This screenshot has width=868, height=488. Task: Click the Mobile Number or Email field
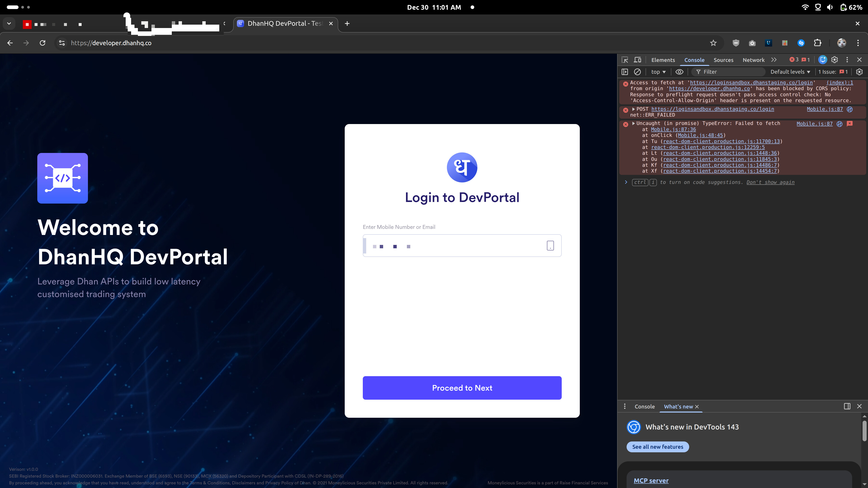pyautogui.click(x=455, y=246)
